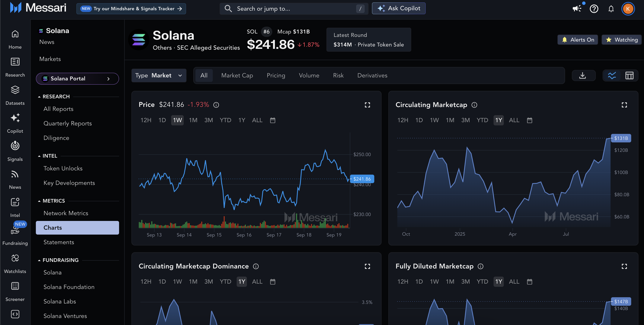The height and width of the screenshot is (325, 644).
Task: Open the Research sidebar icon
Action: click(15, 62)
